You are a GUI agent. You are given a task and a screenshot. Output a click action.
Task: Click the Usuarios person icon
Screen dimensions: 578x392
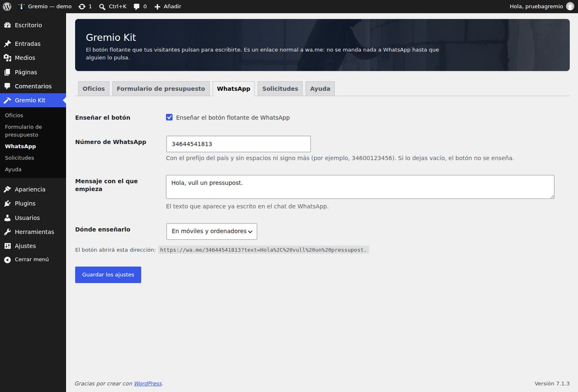(x=7, y=218)
